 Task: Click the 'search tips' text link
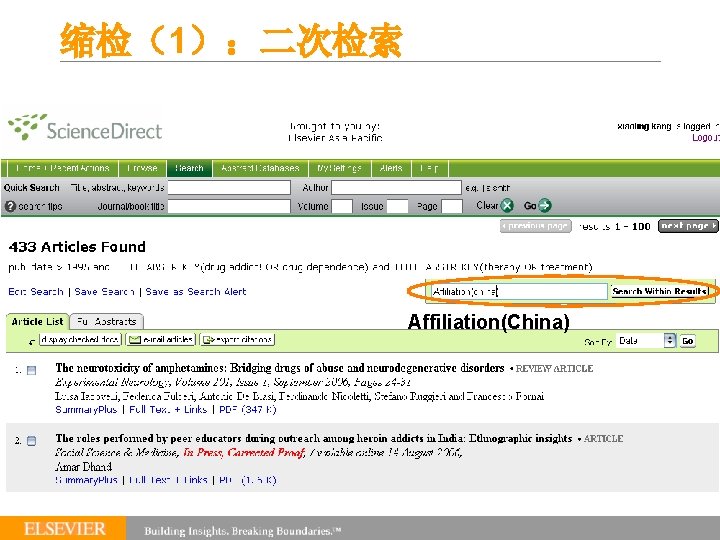tap(40, 207)
